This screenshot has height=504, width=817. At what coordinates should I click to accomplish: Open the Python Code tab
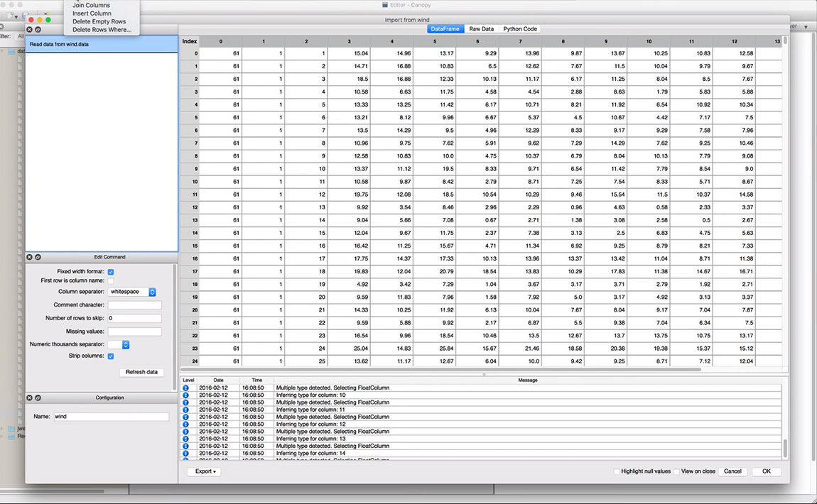(520, 29)
